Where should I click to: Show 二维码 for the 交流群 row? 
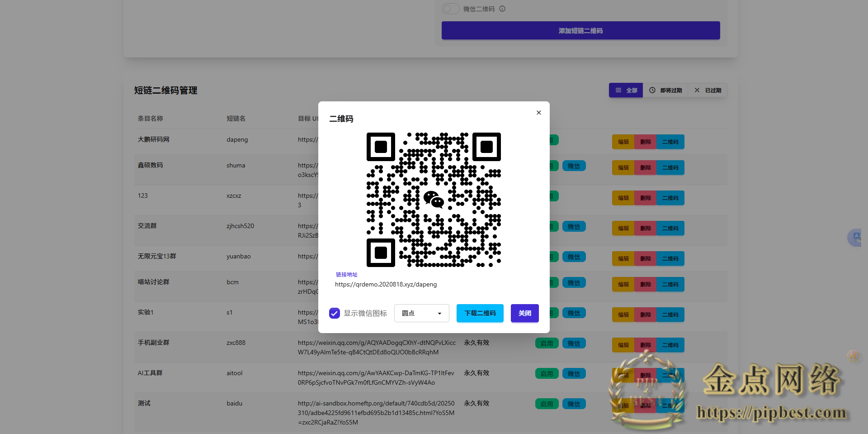pyautogui.click(x=670, y=228)
